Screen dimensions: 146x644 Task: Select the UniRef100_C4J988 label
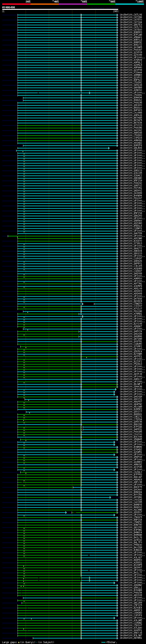tap(131, 113)
